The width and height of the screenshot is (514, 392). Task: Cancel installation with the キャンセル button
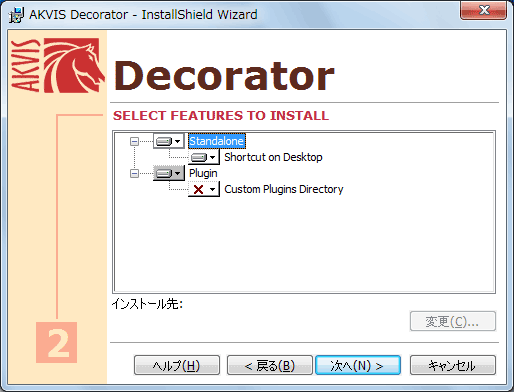(453, 365)
